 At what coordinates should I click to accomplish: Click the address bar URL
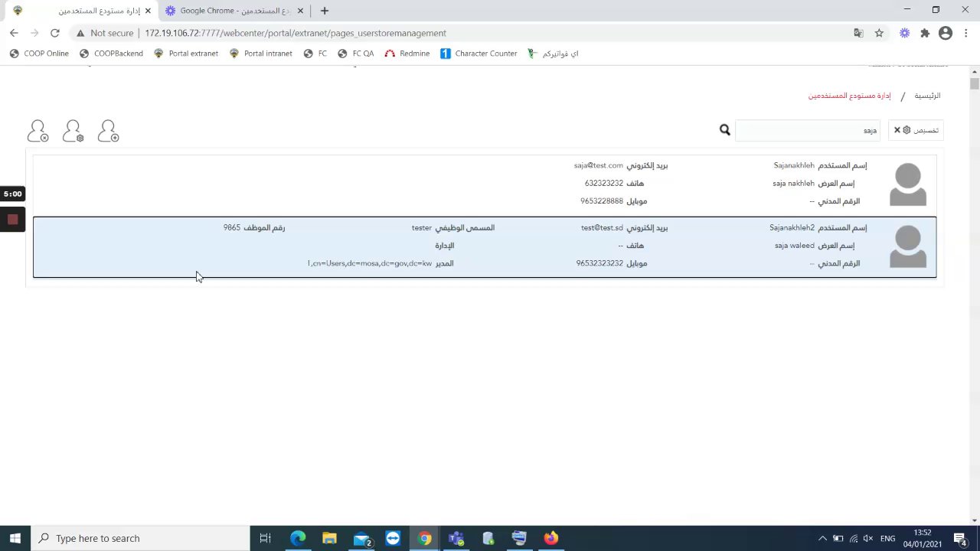tap(296, 33)
